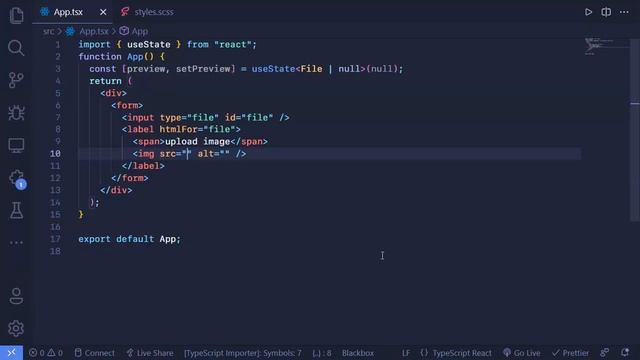This screenshot has width=640, height=360.
Task: Open Accounts menu in activity bar
Action: tap(16, 296)
